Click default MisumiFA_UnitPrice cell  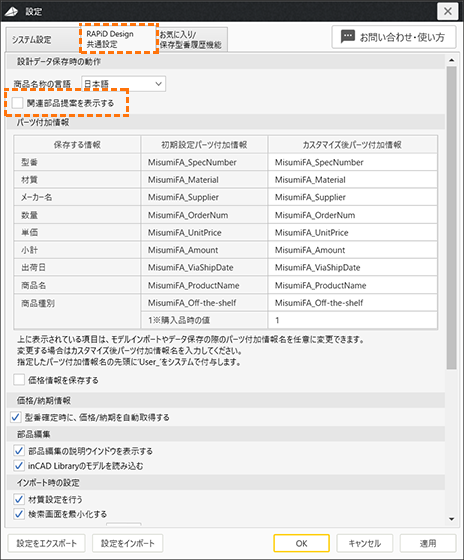click(x=204, y=232)
